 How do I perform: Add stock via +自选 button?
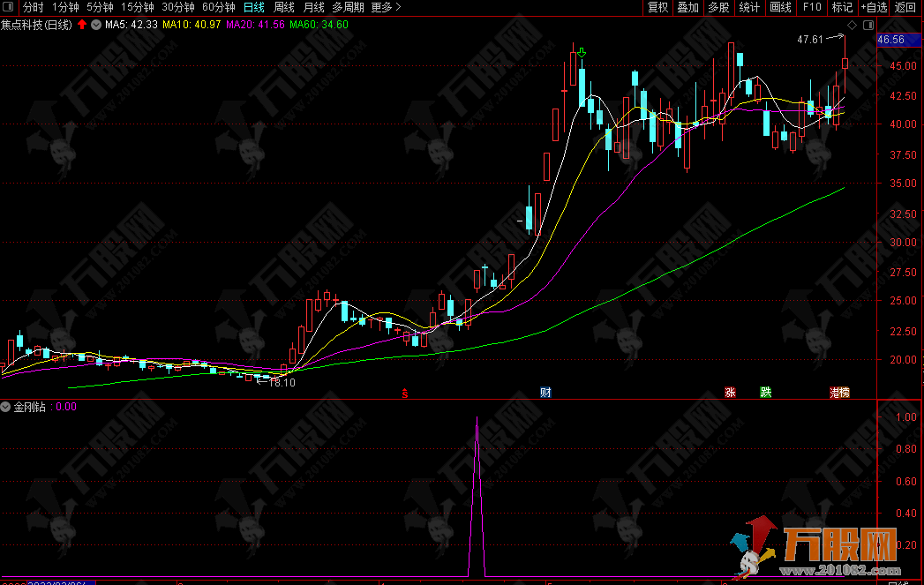pos(872,7)
